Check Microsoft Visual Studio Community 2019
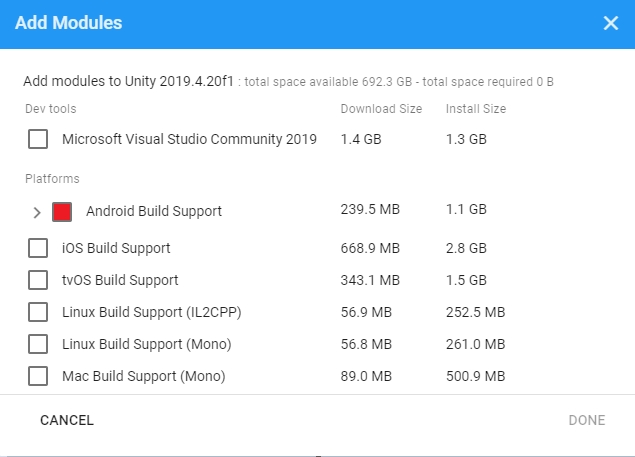The height and width of the screenshot is (457, 635). tap(38, 139)
